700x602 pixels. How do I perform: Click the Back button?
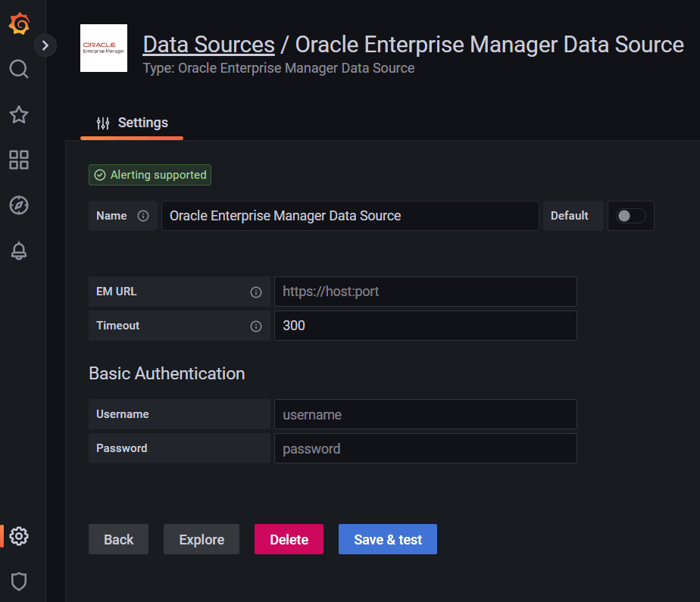tap(118, 539)
